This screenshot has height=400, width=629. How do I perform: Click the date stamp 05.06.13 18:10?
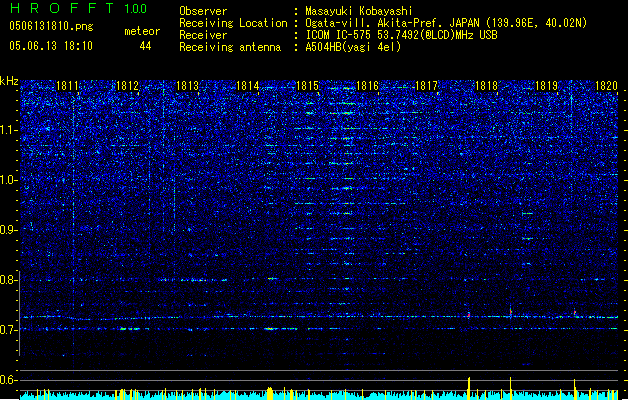[51, 46]
